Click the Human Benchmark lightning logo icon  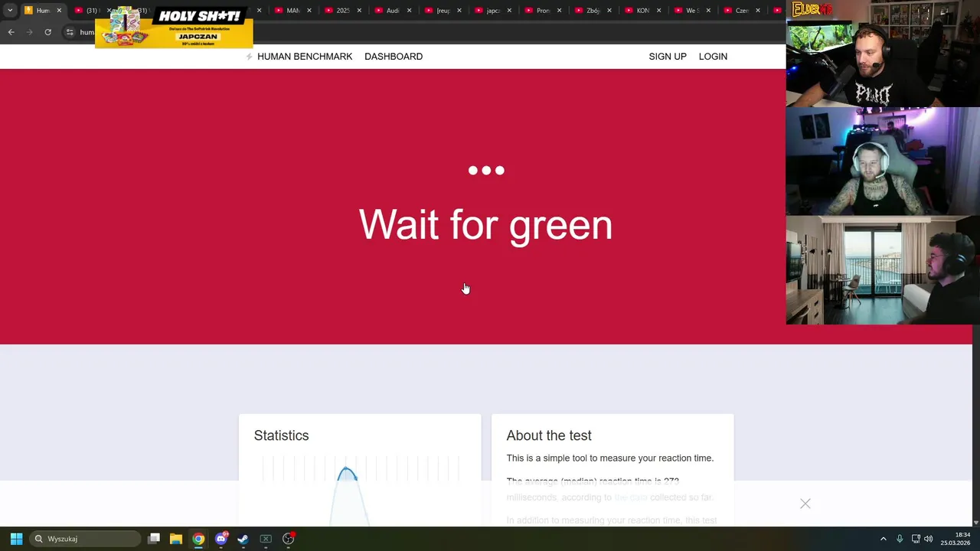(x=249, y=57)
